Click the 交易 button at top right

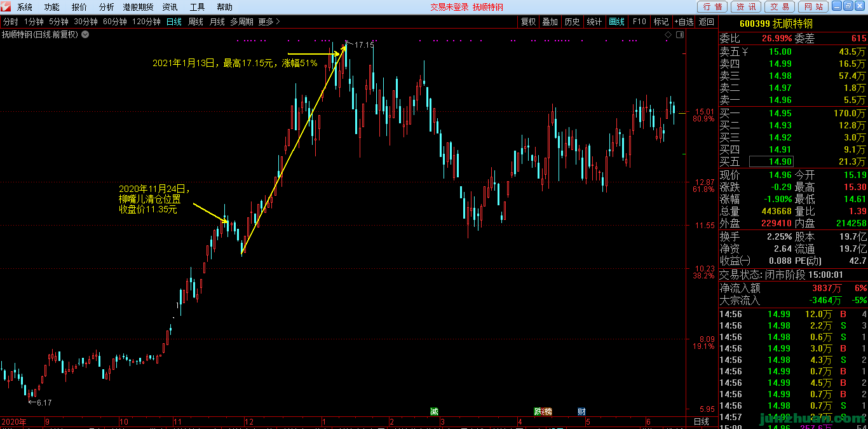coord(779,7)
